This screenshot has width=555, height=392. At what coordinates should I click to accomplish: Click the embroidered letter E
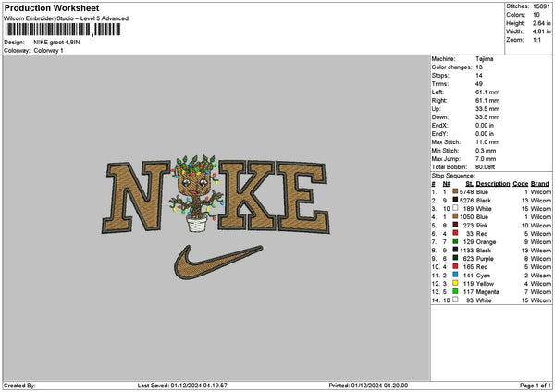(x=302, y=197)
